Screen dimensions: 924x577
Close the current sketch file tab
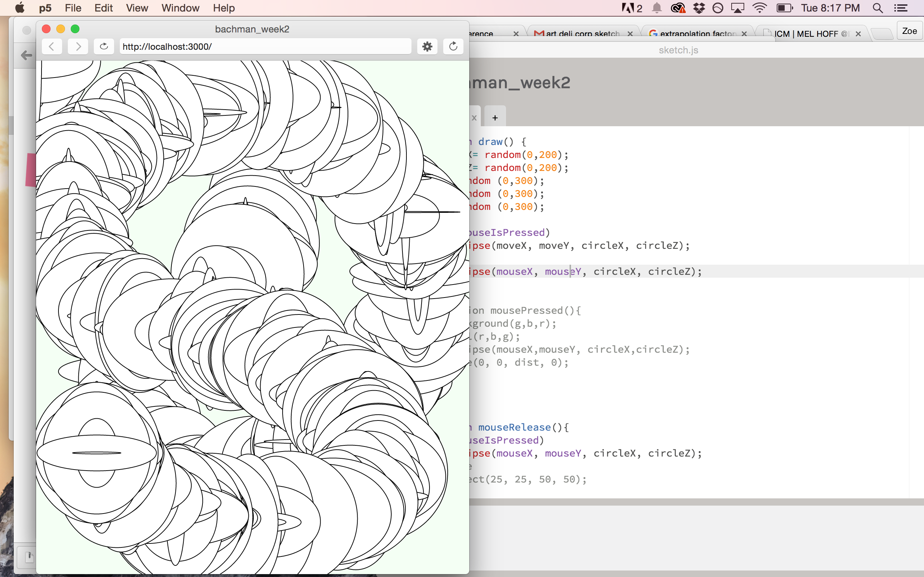(x=474, y=118)
